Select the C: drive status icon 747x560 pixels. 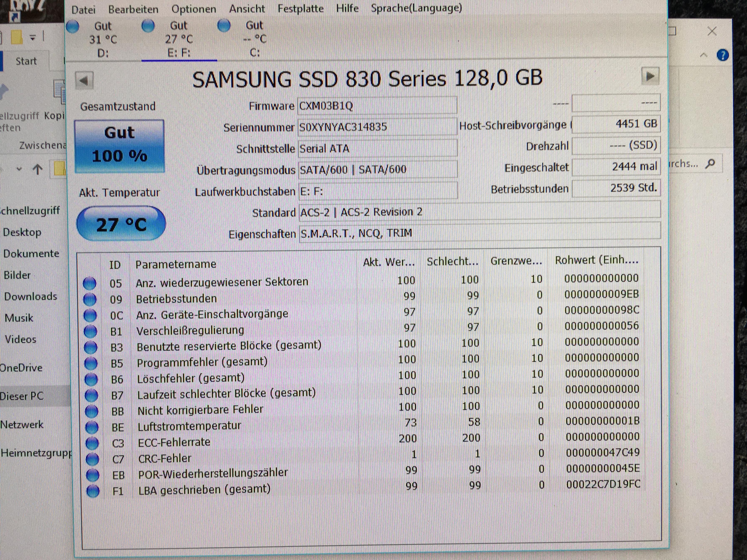pyautogui.click(x=224, y=26)
